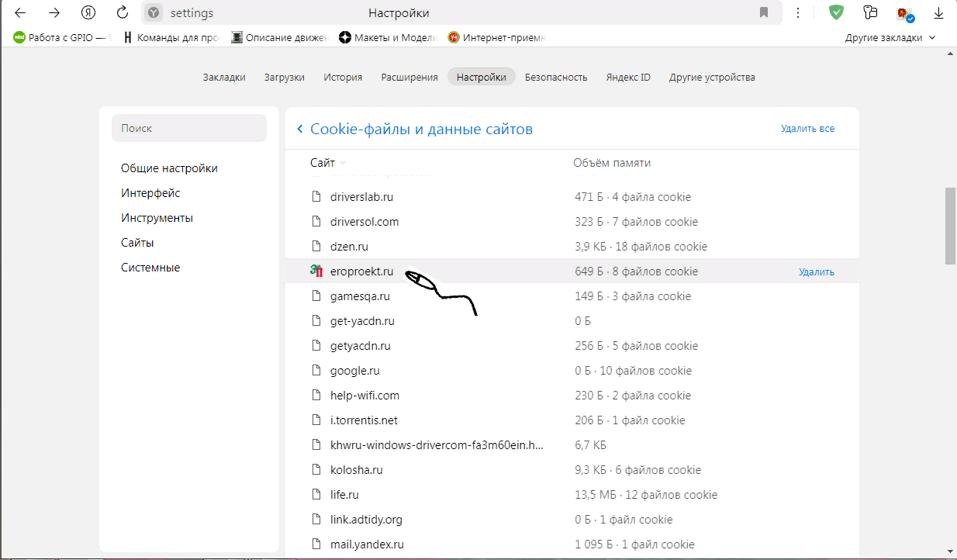Click the site info icon in address bar
957x560 pixels.
click(154, 12)
